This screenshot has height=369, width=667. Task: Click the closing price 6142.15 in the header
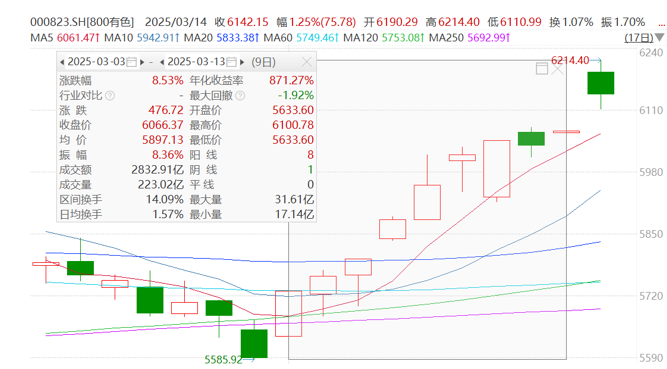pos(248,22)
